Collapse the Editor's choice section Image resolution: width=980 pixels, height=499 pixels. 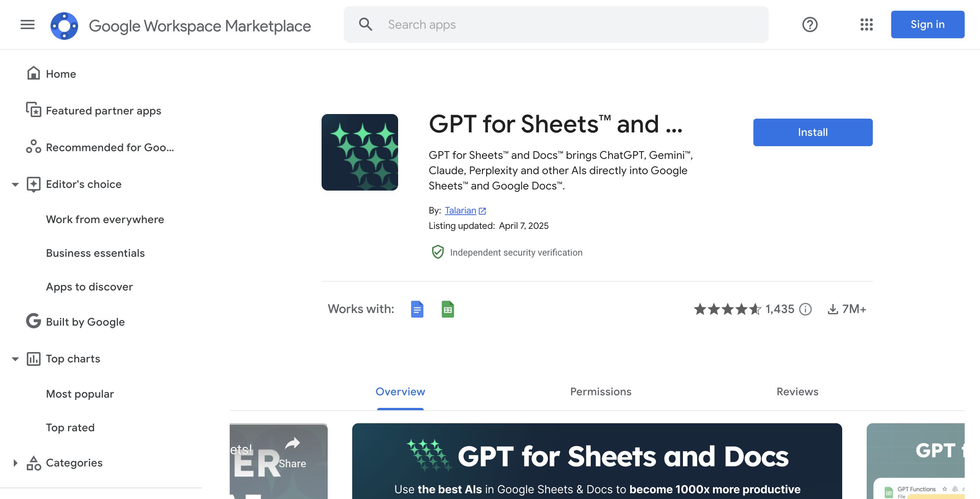pyautogui.click(x=15, y=184)
